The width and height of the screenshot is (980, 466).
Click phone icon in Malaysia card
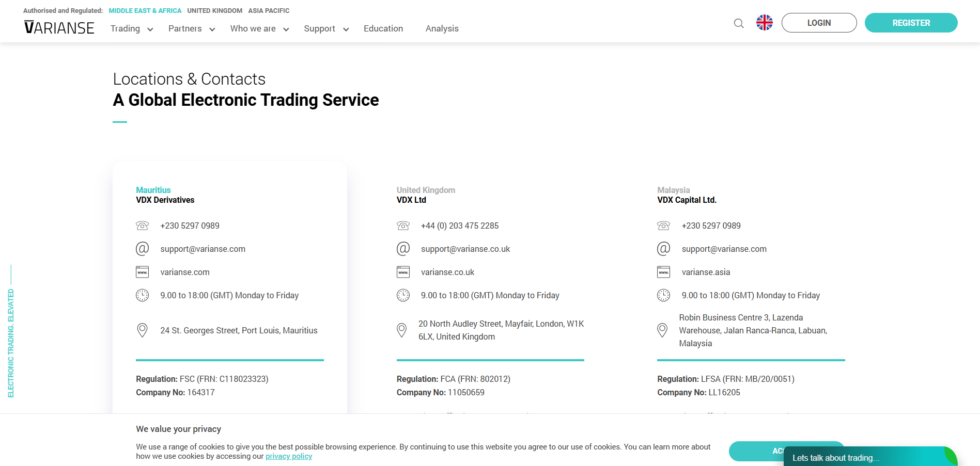click(x=663, y=226)
